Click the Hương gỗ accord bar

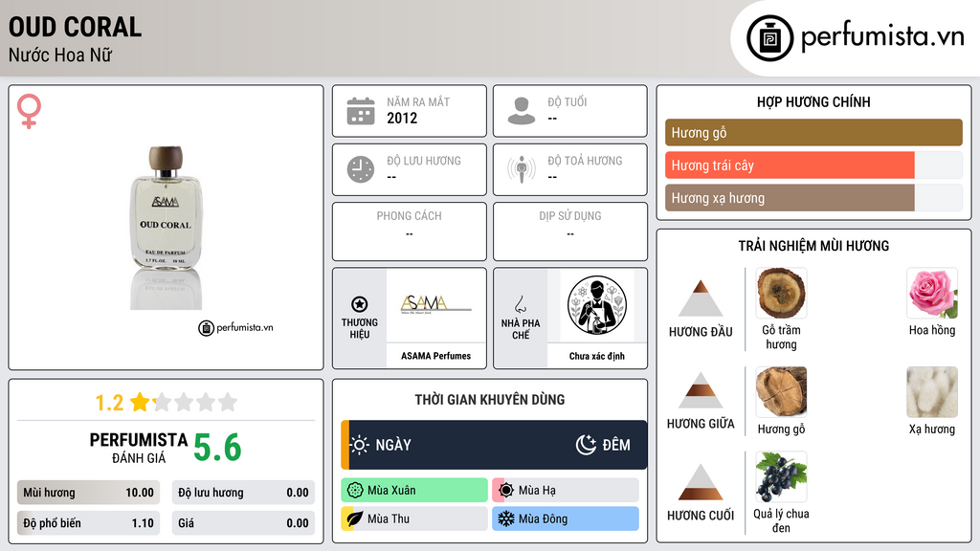[813, 132]
